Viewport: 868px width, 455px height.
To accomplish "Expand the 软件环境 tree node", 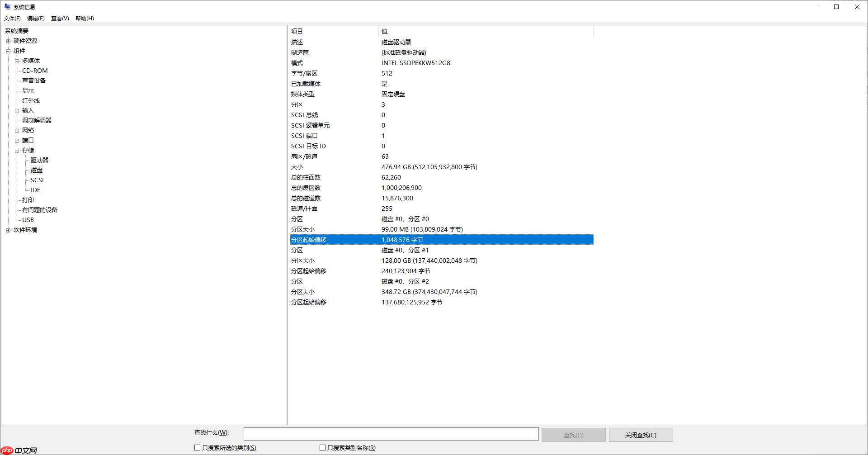I will tap(8, 230).
